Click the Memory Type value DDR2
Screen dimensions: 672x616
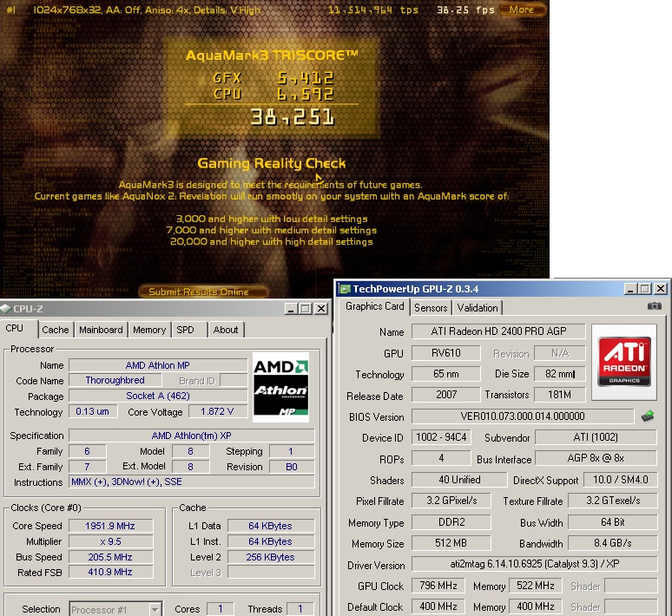tap(451, 522)
